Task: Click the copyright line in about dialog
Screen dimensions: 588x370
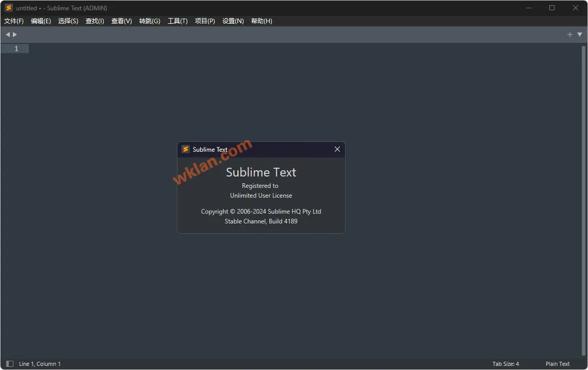Action: click(x=261, y=212)
